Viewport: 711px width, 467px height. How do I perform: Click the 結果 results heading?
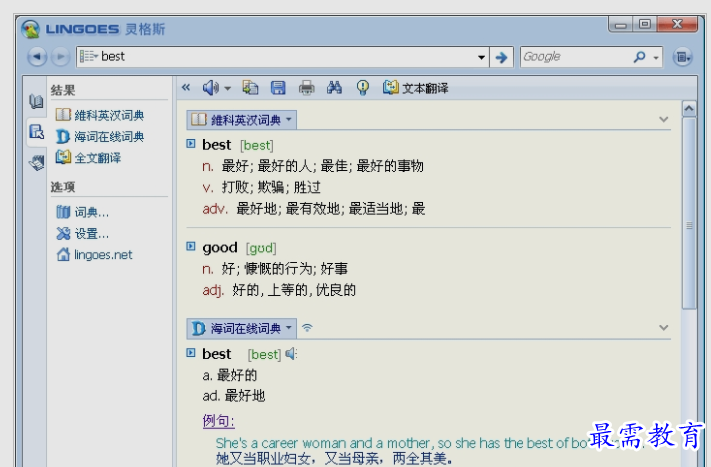tap(63, 90)
